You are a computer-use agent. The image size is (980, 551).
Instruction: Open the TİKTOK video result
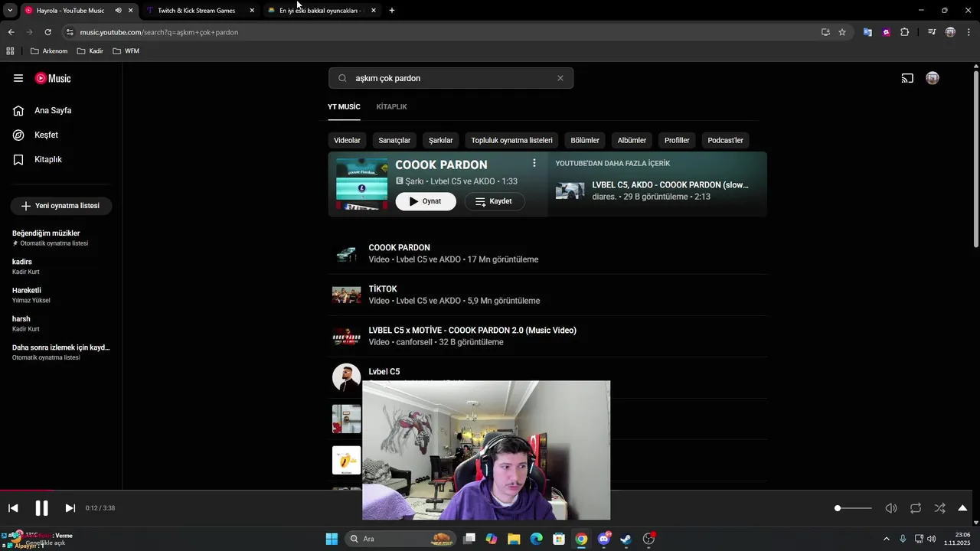tap(547, 295)
